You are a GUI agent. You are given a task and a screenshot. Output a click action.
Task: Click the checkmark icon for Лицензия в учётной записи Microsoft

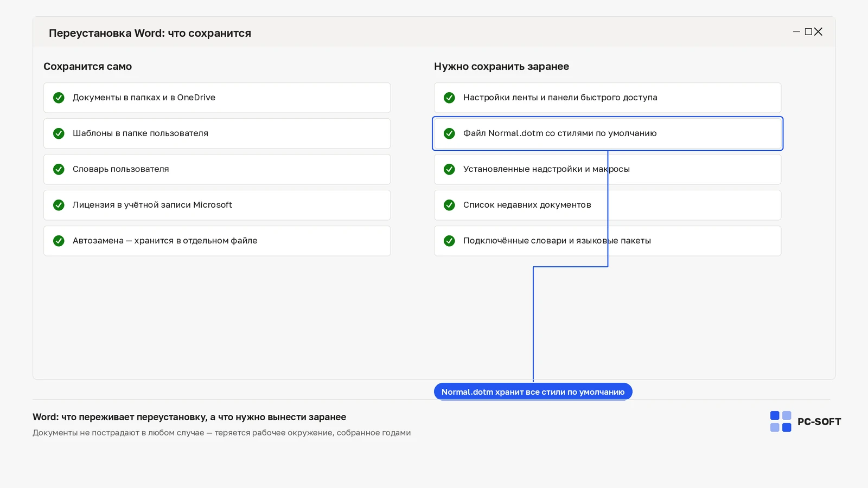click(59, 205)
